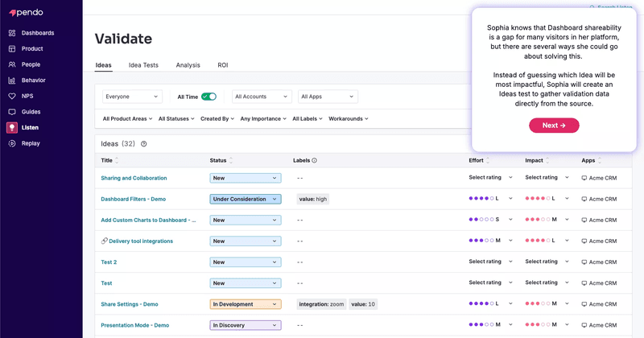Open NPS heart icon in sidebar
The image size is (644, 338).
11,96
